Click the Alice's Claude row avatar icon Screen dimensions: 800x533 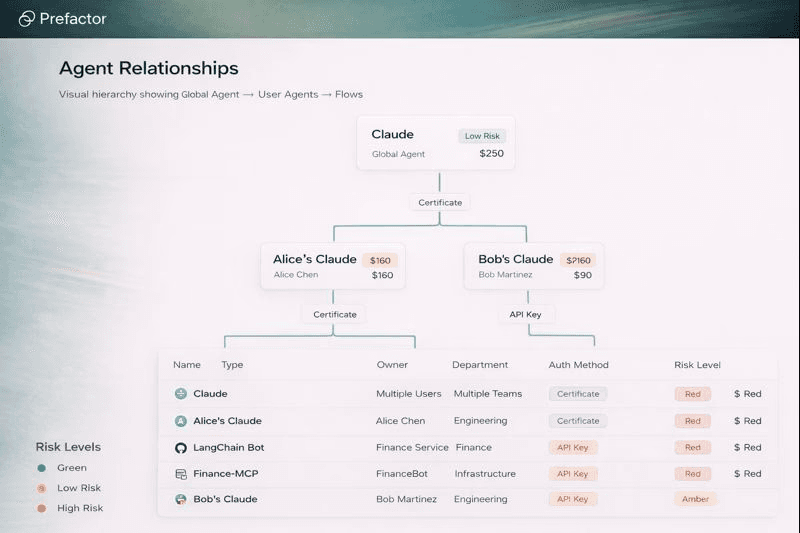point(181,421)
